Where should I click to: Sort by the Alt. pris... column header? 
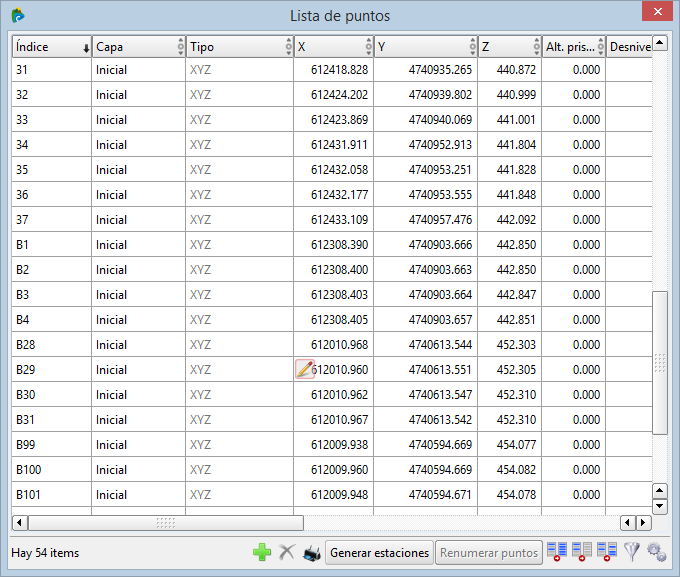point(574,46)
